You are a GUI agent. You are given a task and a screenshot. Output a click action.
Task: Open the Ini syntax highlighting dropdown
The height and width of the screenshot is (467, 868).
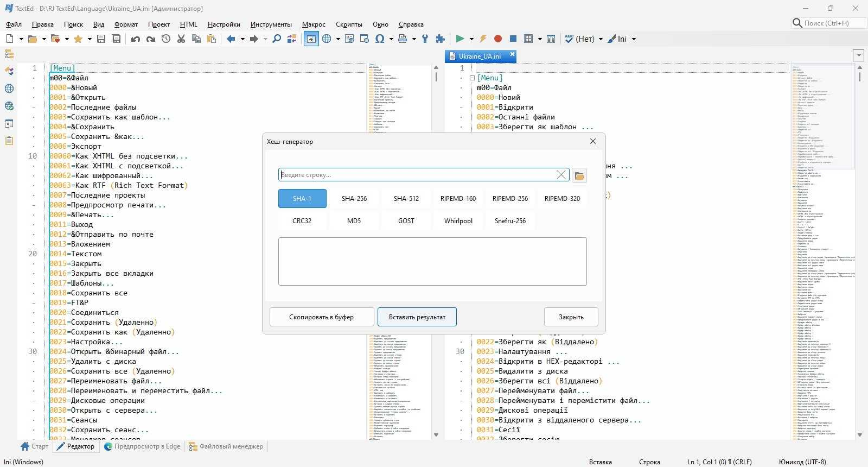(633, 39)
